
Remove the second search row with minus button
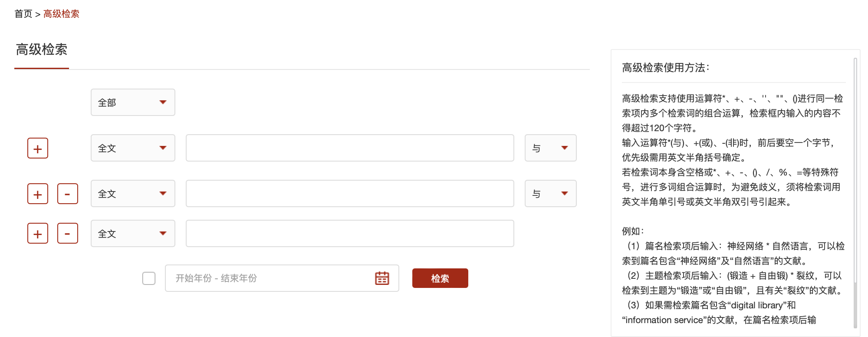[x=68, y=194]
